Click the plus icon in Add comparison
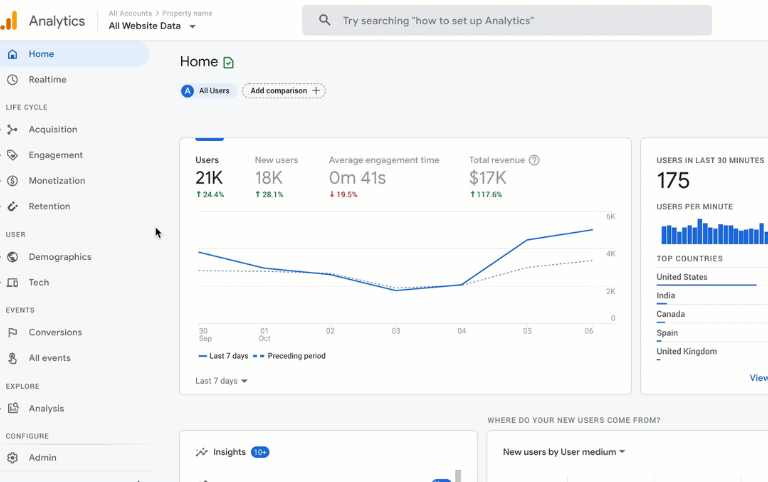 click(316, 91)
